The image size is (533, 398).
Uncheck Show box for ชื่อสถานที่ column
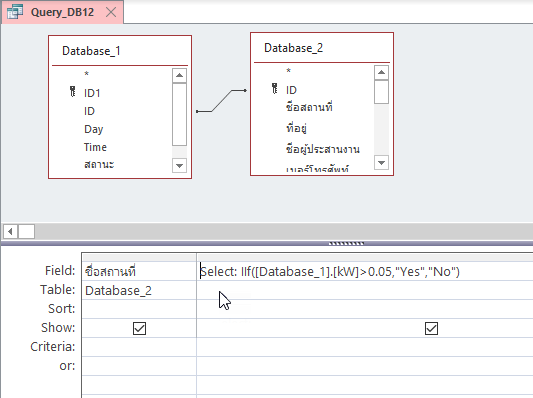[x=139, y=328]
